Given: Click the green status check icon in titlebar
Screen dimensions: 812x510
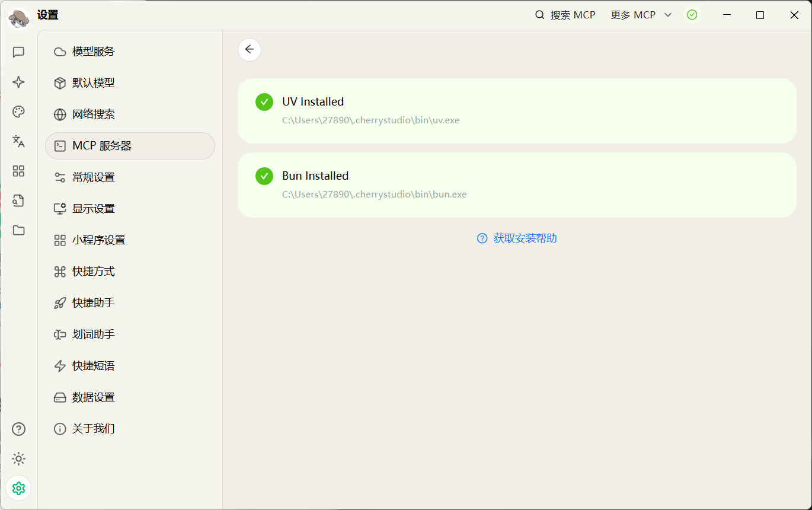Looking at the screenshot, I should [692, 14].
